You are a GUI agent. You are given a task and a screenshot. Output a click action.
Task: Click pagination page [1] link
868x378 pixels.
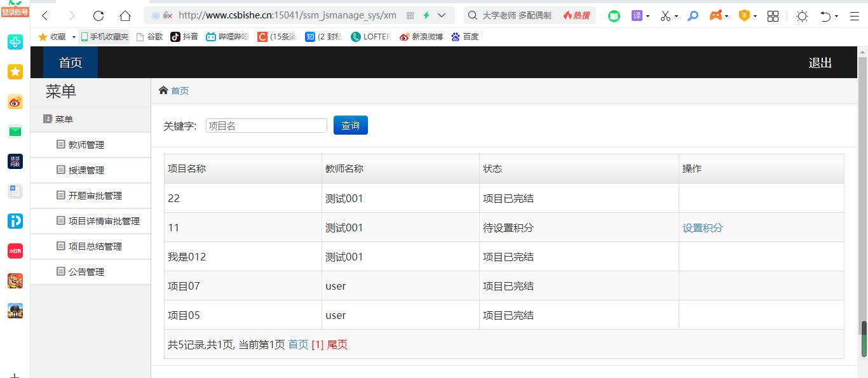[318, 344]
